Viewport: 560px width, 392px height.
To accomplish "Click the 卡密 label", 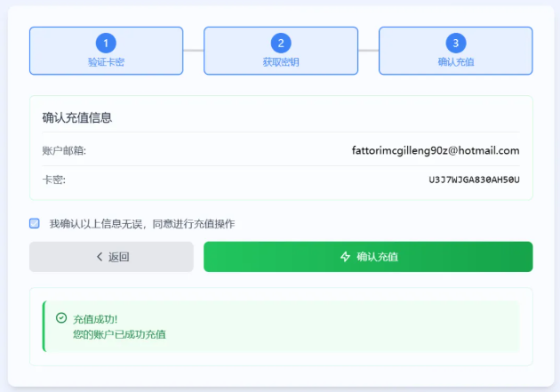I will (x=54, y=180).
